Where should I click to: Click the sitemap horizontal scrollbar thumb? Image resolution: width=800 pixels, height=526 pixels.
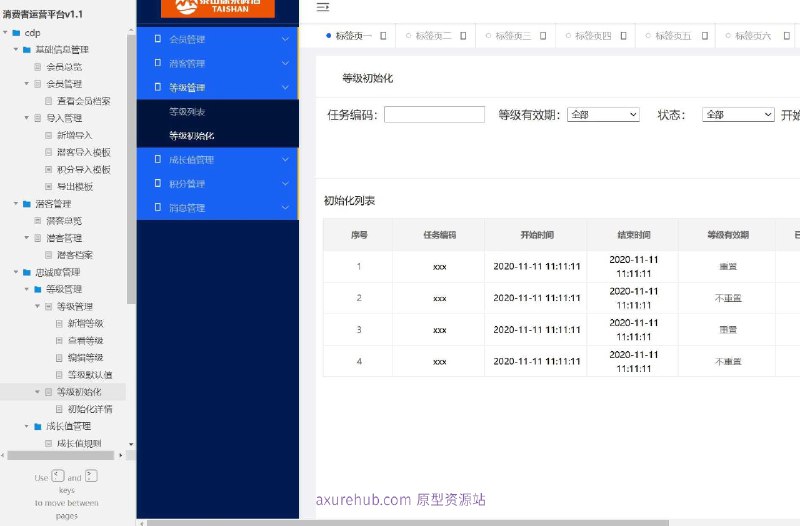tap(61, 456)
